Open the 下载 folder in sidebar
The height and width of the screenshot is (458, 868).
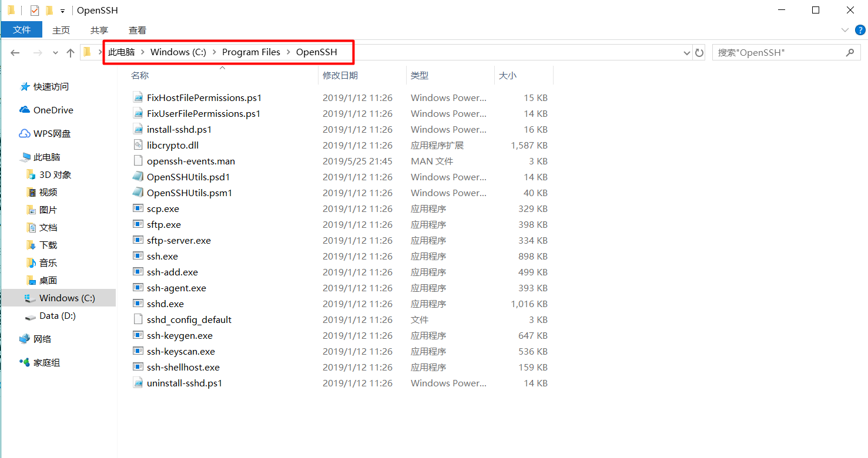coord(48,245)
